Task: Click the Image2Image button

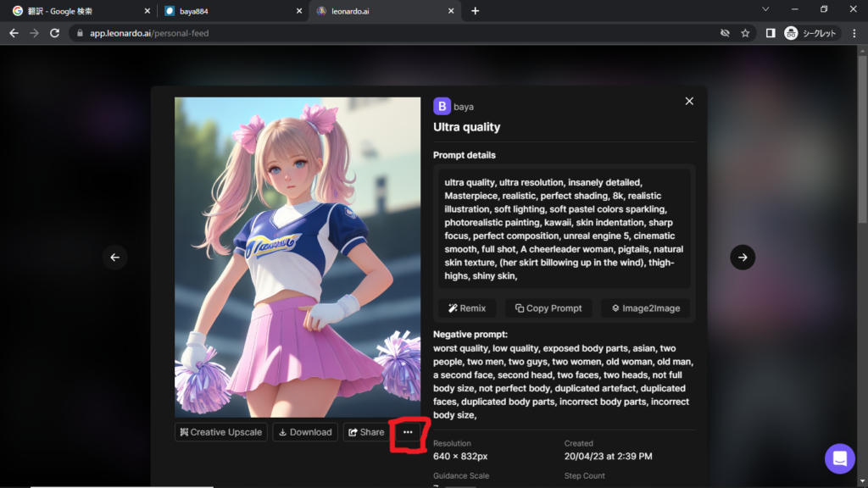Action: point(645,308)
